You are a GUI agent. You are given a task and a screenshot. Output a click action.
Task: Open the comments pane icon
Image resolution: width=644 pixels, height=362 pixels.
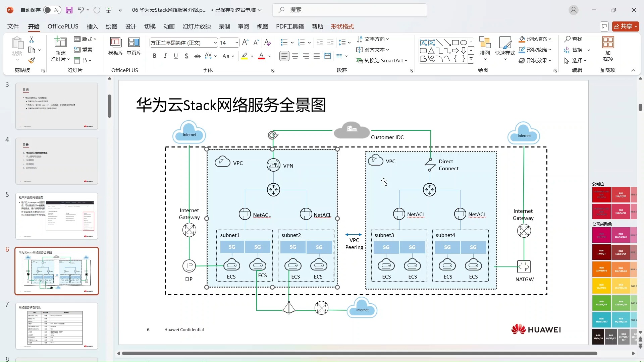click(x=604, y=26)
